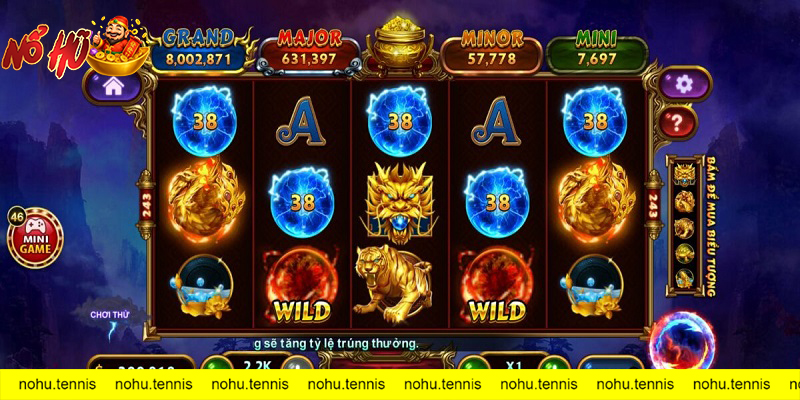
Task: Open the settings gear
Action: [x=685, y=84]
